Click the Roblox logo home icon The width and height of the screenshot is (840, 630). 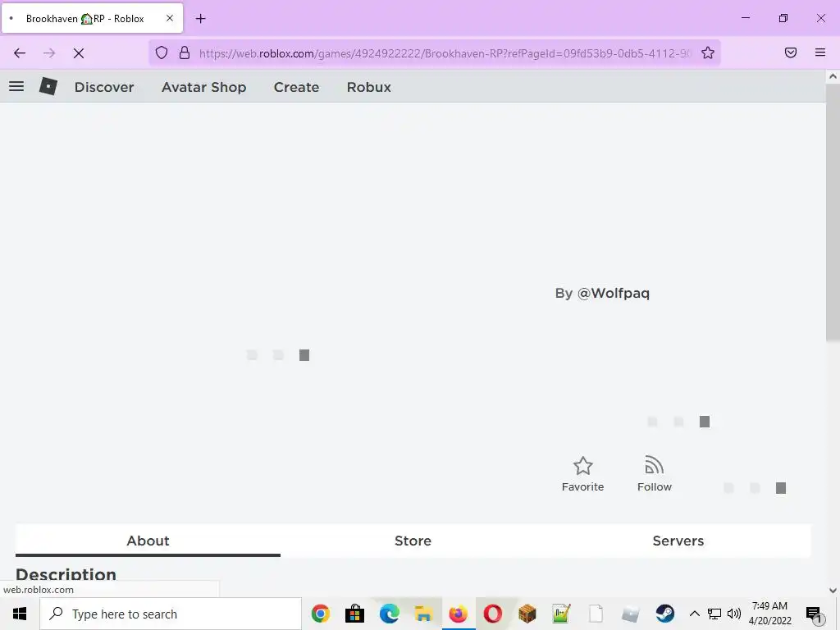(x=48, y=86)
